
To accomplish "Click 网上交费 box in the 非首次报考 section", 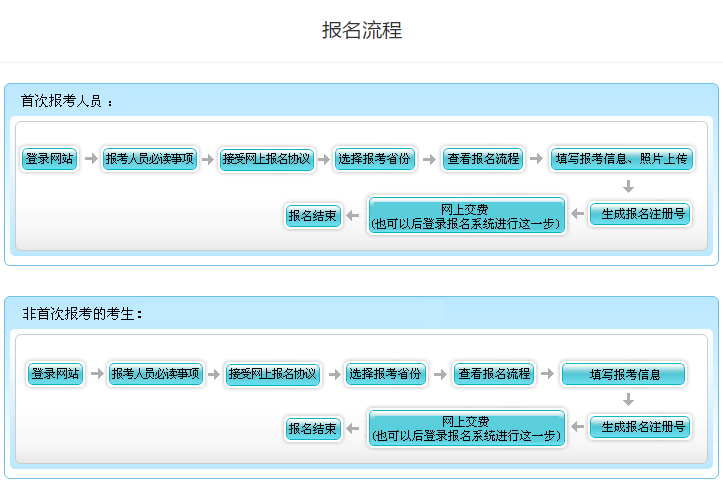I will pos(466,429).
